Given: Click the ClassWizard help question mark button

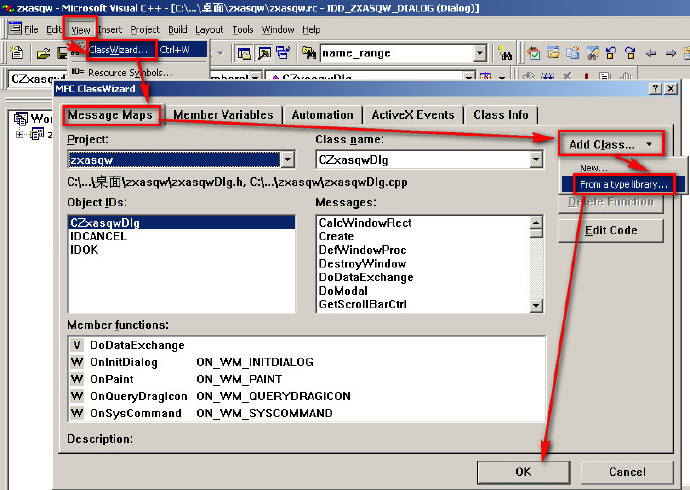Looking at the screenshot, I should 655,89.
